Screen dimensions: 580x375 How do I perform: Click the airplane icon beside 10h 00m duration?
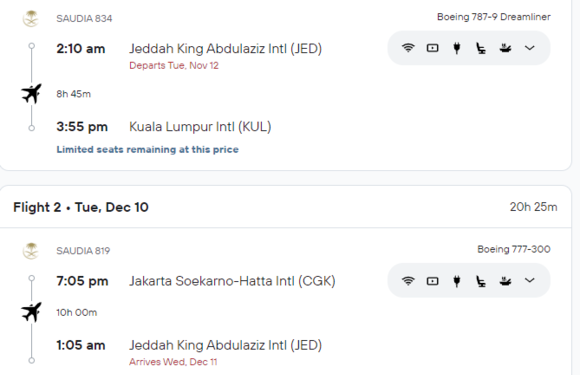31,312
